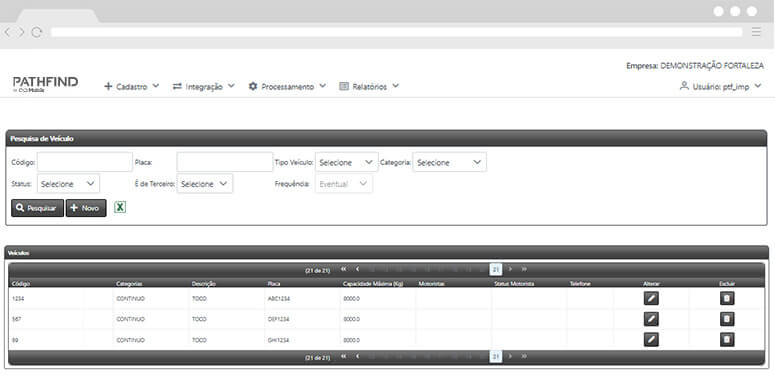Sort by Categorias column header
775x390 pixels.
click(x=129, y=284)
